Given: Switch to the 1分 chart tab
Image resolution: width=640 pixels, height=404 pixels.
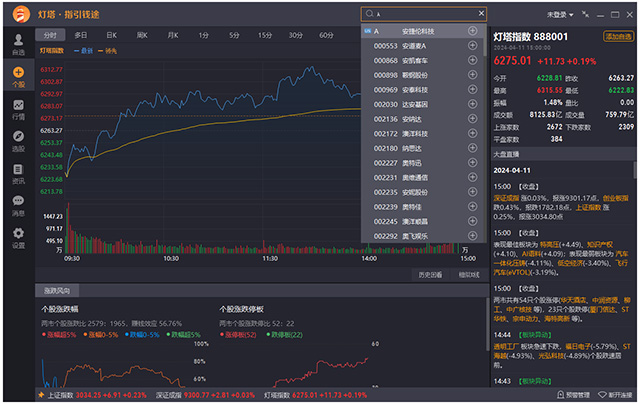Looking at the screenshot, I should click(x=203, y=35).
